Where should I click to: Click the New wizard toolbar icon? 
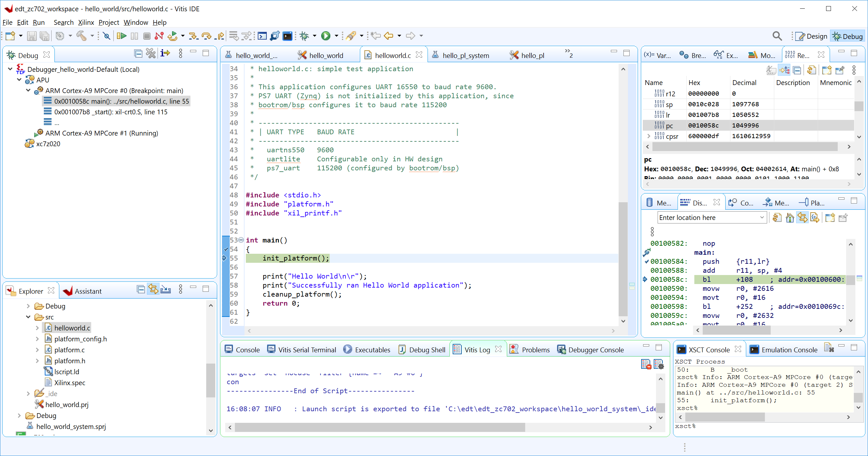(x=10, y=36)
